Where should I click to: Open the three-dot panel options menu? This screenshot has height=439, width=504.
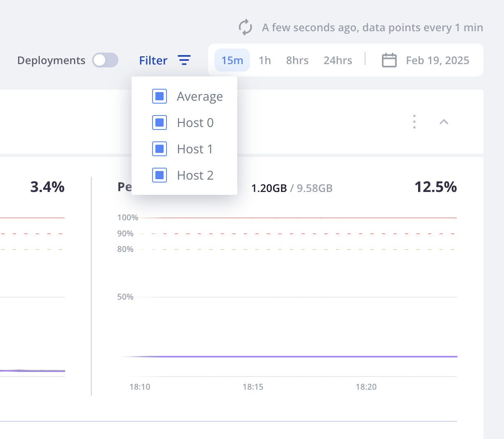click(x=414, y=122)
